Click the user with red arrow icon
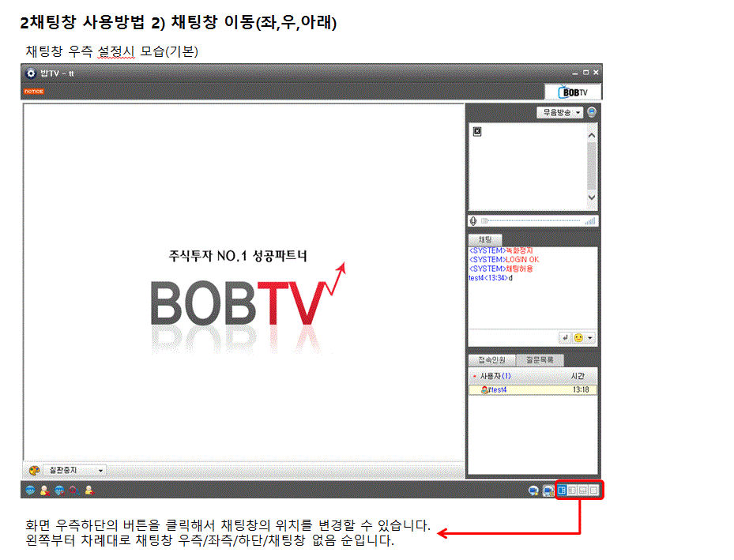 [x=89, y=490]
